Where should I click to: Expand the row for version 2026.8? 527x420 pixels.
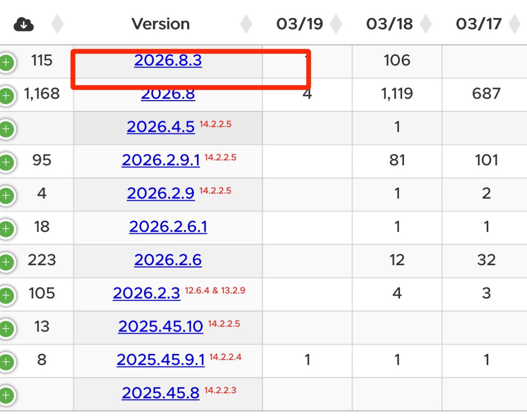point(6,96)
